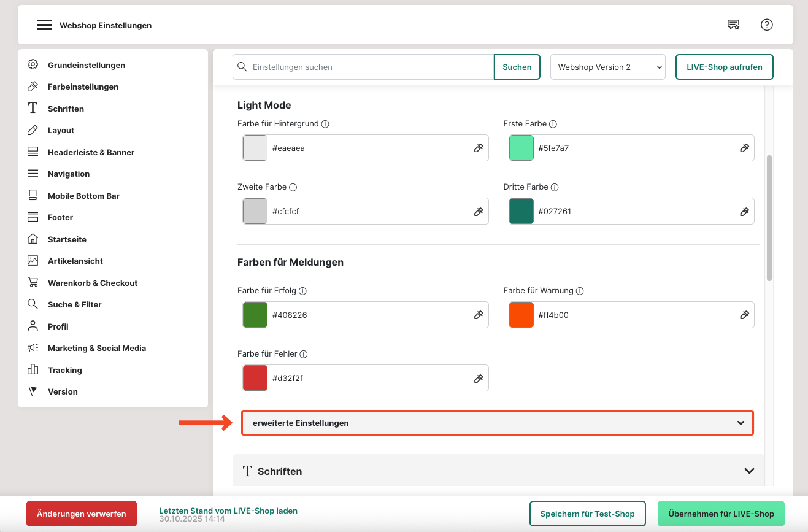Image resolution: width=808 pixels, height=532 pixels.
Task: Go to Marketing & Social Media settings
Action: click(x=97, y=348)
